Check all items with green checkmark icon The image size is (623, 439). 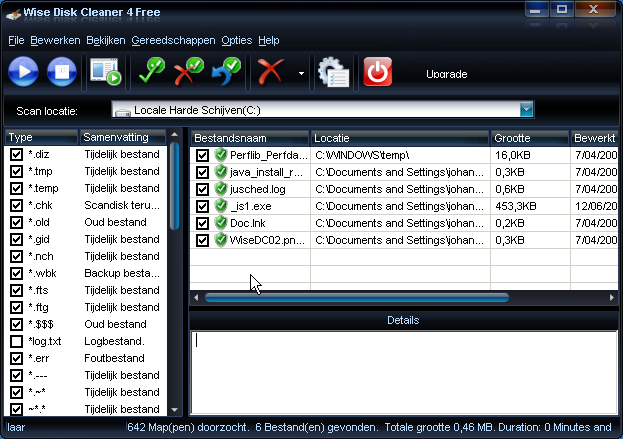click(x=152, y=71)
